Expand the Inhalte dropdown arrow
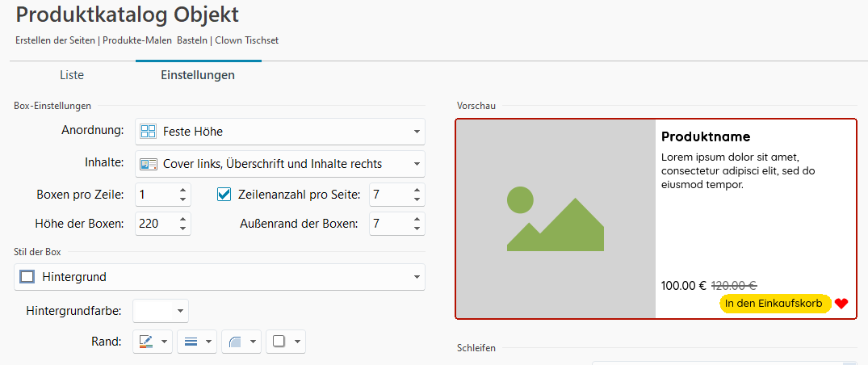Screen dimensions: 868x365 tap(417, 164)
